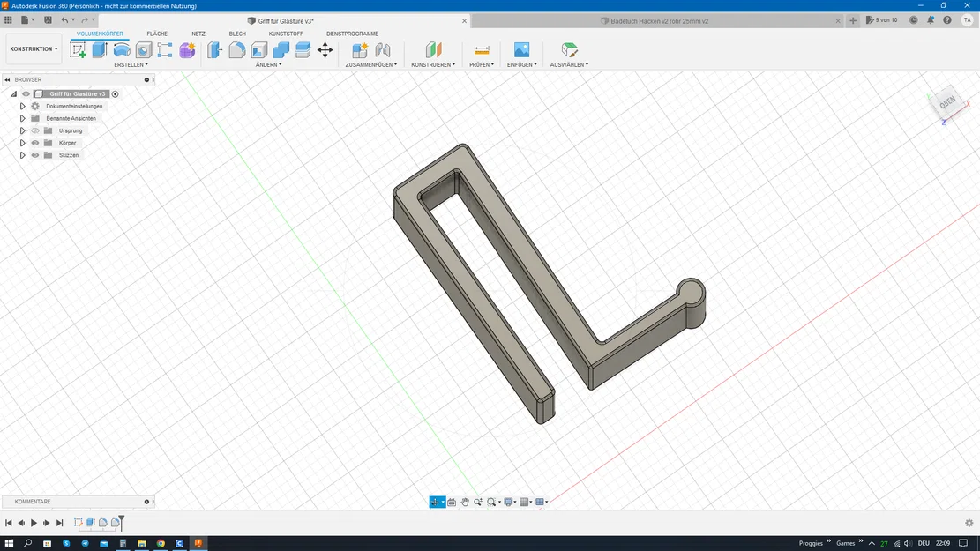Open the data panel grid icon
980x551 pixels.
[8, 20]
